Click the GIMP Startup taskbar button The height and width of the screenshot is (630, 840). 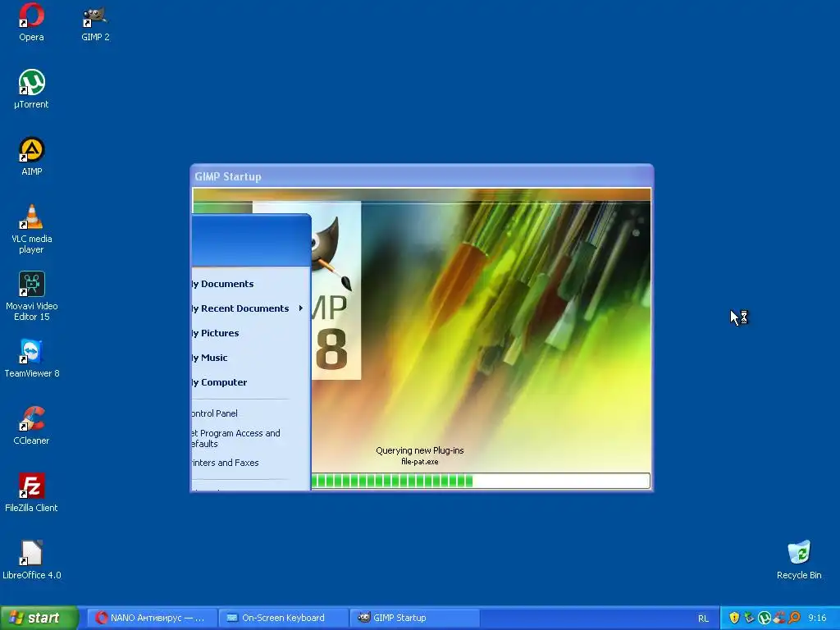coord(414,618)
